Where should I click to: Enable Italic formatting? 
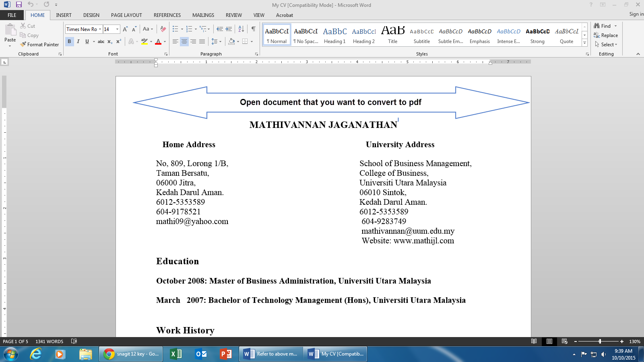77,41
